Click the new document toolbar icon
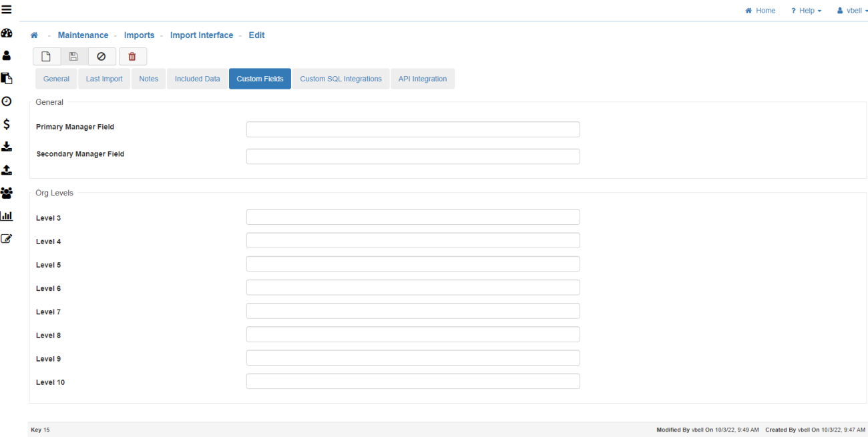Viewport: 868px width, 437px height. point(46,57)
